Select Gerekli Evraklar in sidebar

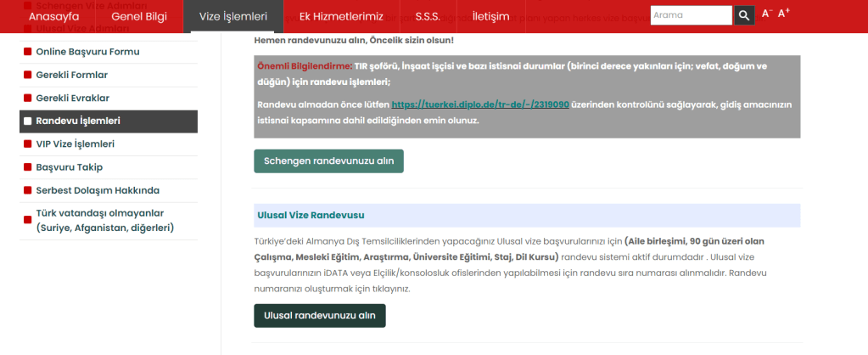(x=72, y=98)
